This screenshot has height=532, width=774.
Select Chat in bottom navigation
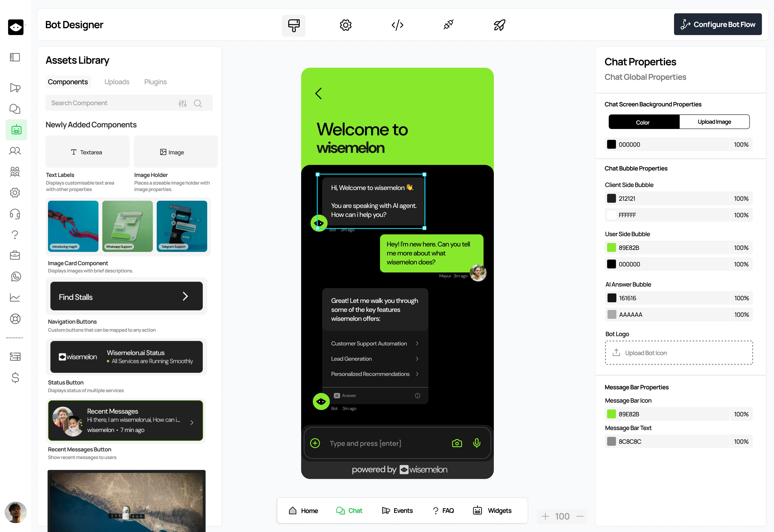coord(349,511)
